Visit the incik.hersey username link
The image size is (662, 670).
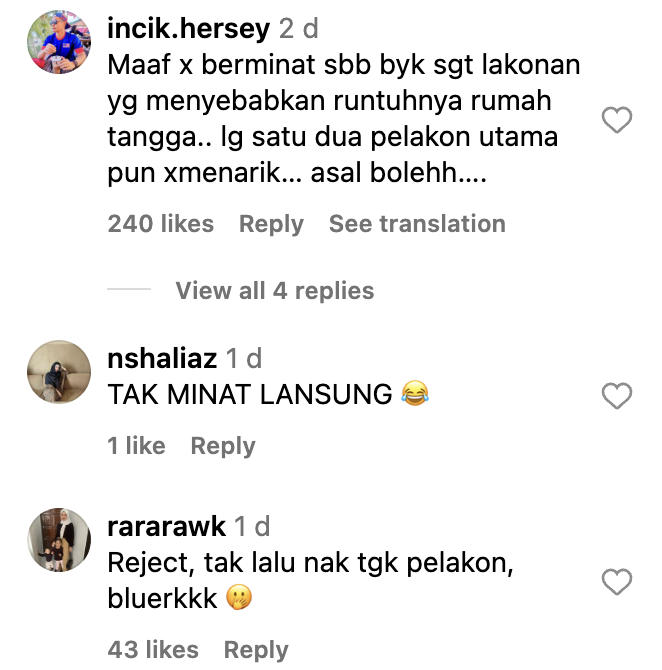pyautogui.click(x=188, y=29)
